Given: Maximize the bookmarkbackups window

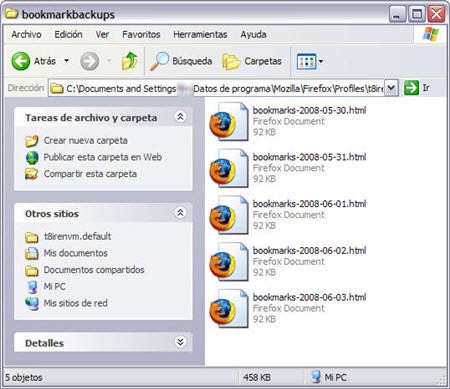Looking at the screenshot, I should pos(417,14).
